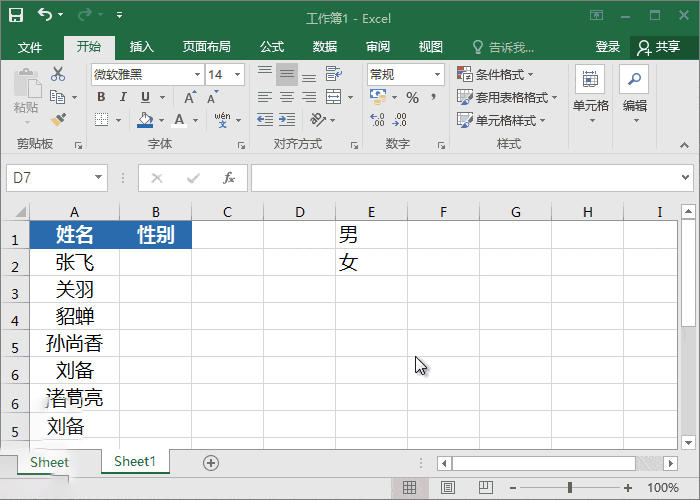Click the 粘贴 paste button
Image resolution: width=700 pixels, height=500 pixels.
point(26,96)
